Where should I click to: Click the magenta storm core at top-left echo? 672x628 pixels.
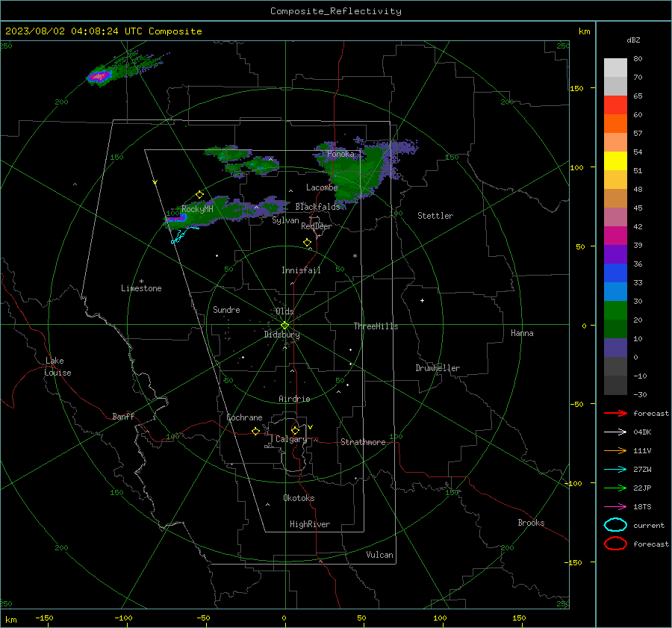coord(99,77)
